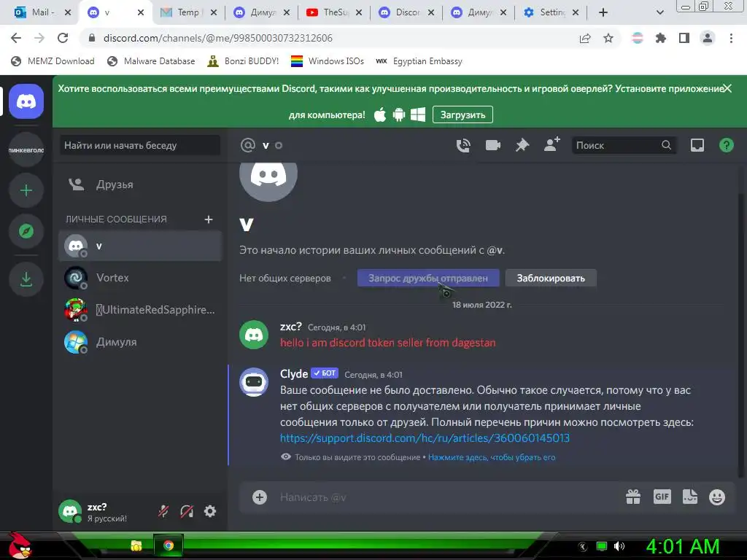
Task: Start a video call with v
Action: pos(492,145)
